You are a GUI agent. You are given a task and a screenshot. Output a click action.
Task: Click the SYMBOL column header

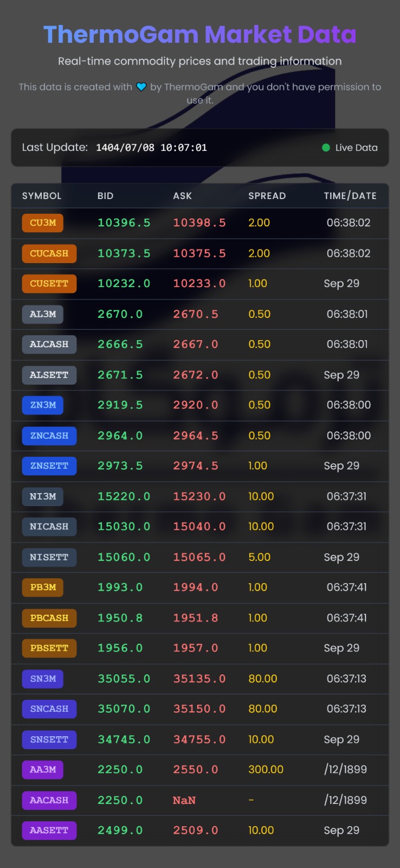[42, 196]
